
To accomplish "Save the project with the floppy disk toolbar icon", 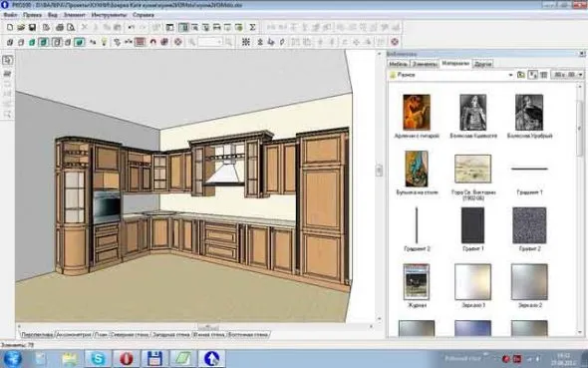I will [32, 27].
